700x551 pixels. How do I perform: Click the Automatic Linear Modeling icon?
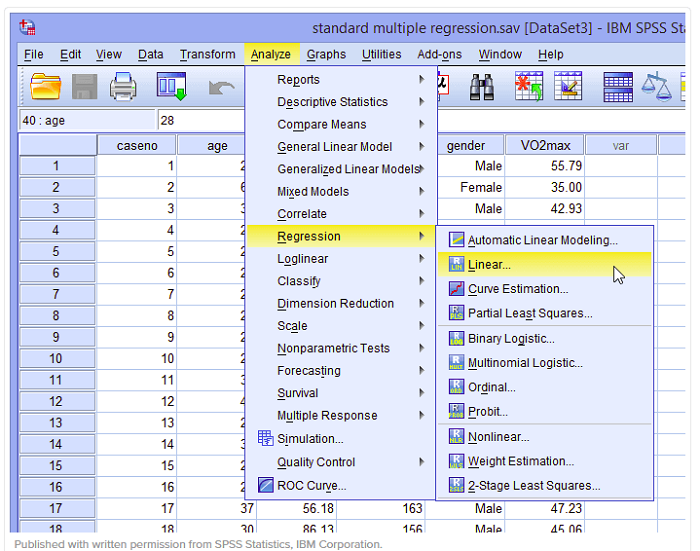coord(456,240)
